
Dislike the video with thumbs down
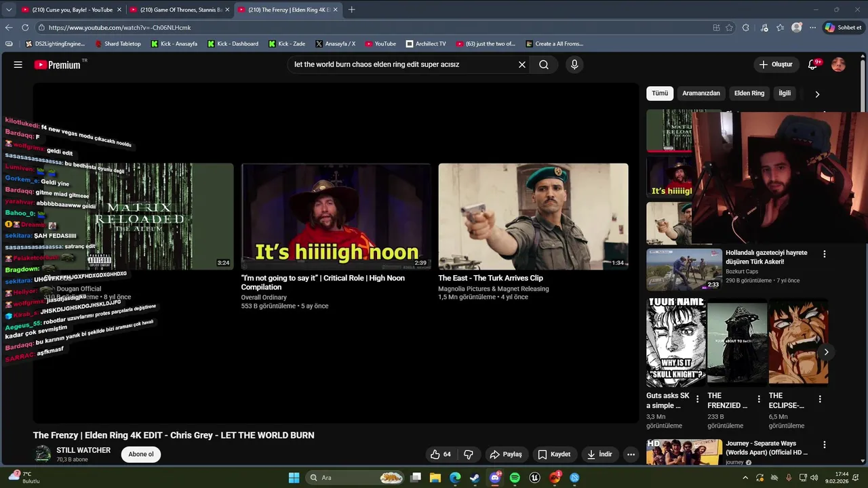click(x=468, y=454)
